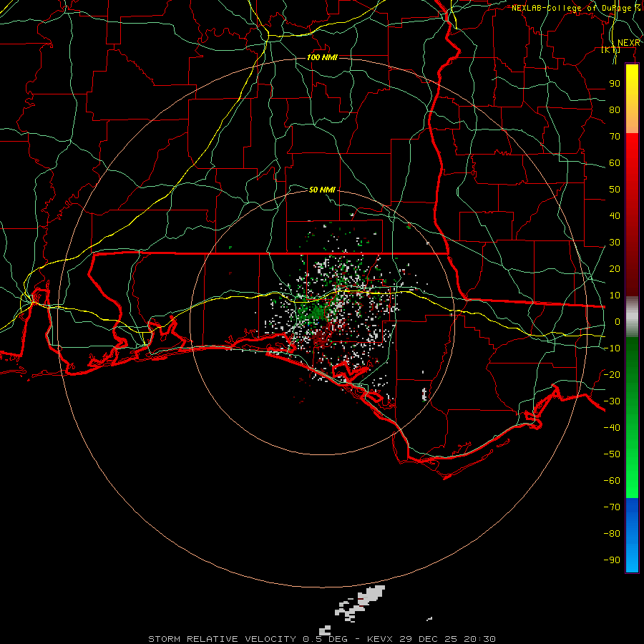
Task: Pick the dark green segment near -20
Action: coord(632,370)
